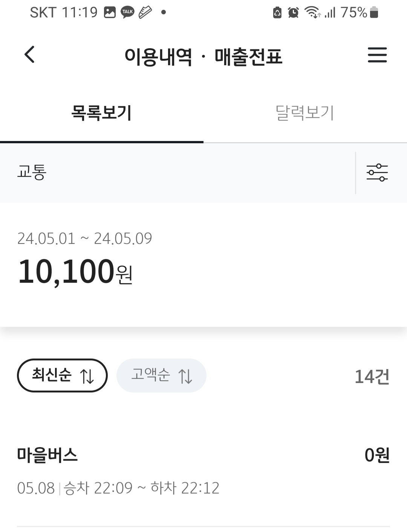This screenshot has height=532, width=407.
Task: Open the filter settings sliders icon
Action: (x=377, y=173)
